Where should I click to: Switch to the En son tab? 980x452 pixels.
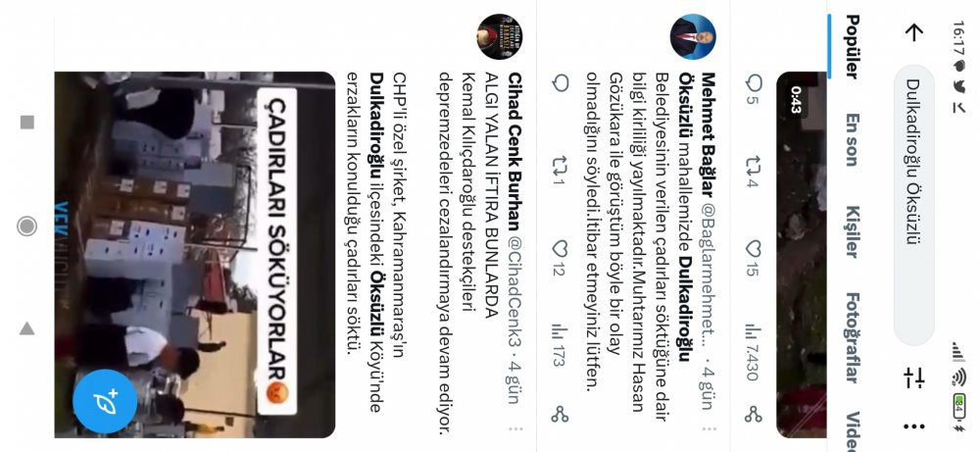click(852, 140)
